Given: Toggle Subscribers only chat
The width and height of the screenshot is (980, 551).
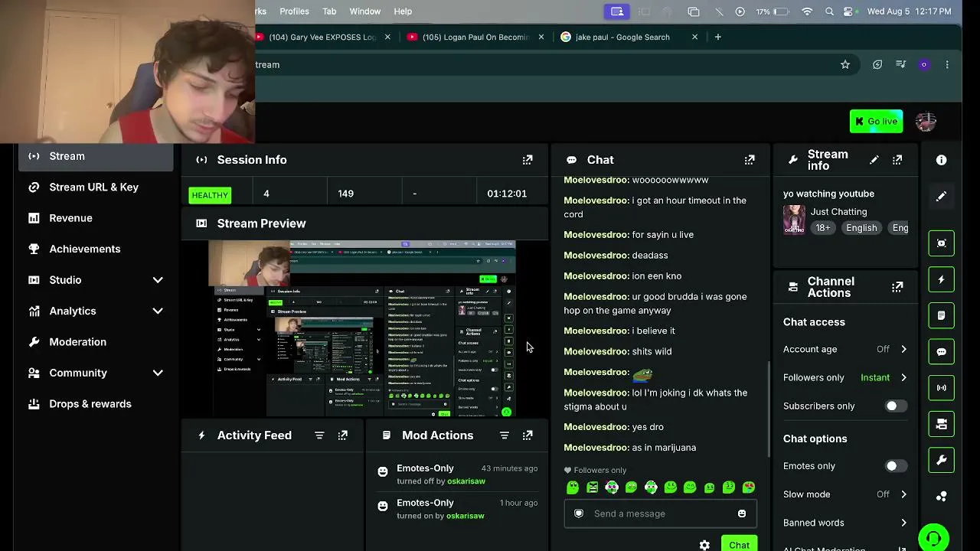Looking at the screenshot, I should [x=896, y=406].
